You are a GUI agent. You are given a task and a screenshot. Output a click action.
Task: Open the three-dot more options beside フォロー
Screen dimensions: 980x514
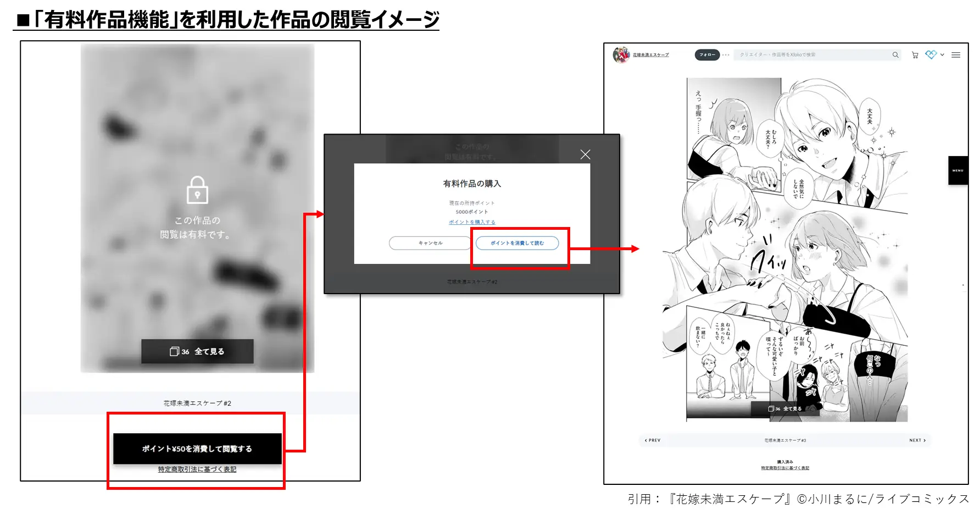(x=726, y=54)
